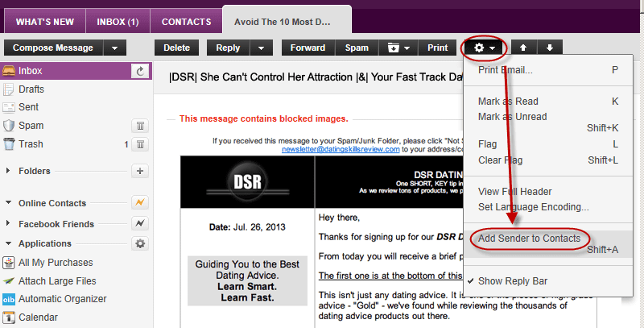This screenshot has height=328, width=644.
Task: Go to next message with down arrow
Action: pyautogui.click(x=549, y=48)
